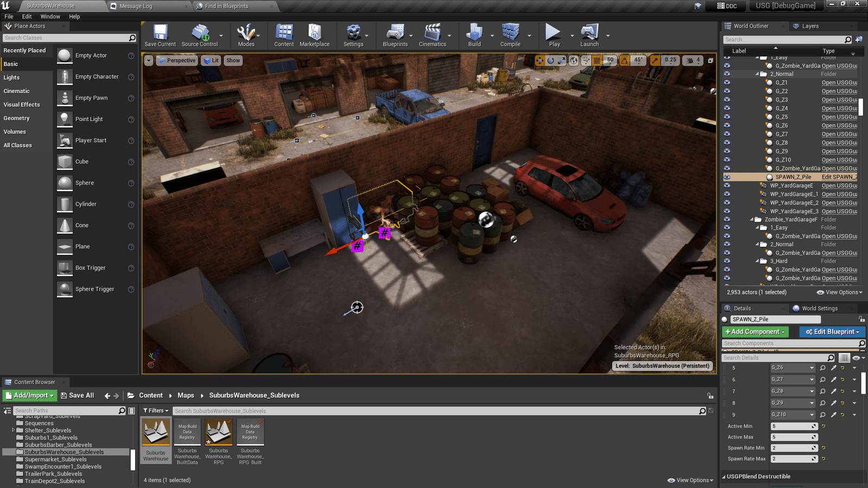868x488 pixels.
Task: Collapse the 2_Normal folder under G_Z1 list
Action: tap(757, 74)
